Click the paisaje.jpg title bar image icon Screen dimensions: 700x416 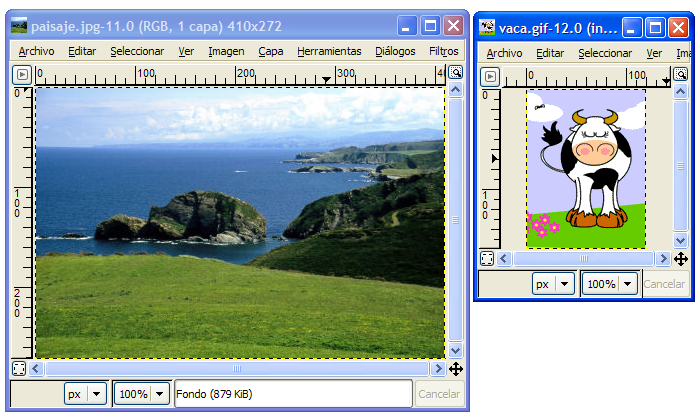point(19,26)
